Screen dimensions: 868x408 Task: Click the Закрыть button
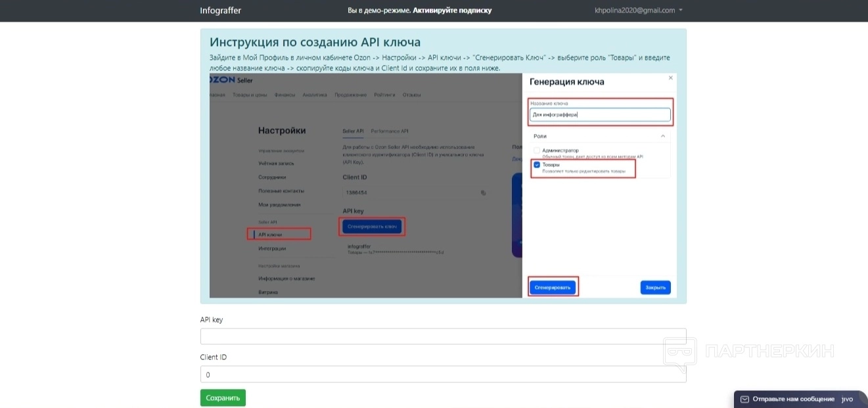(655, 288)
